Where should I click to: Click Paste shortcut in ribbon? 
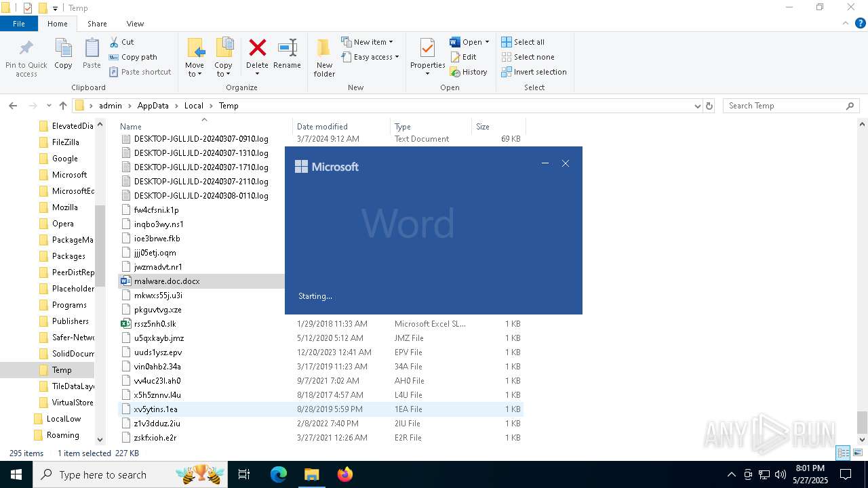point(140,72)
